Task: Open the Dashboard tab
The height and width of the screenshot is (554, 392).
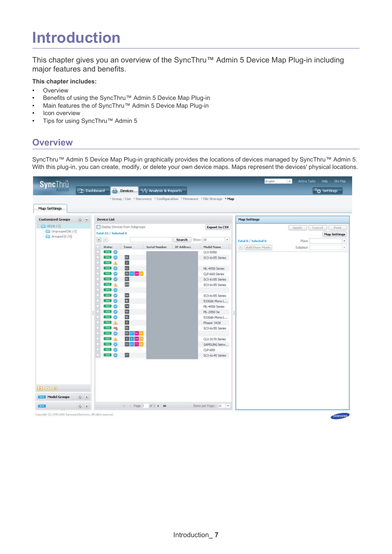Action: pos(93,191)
